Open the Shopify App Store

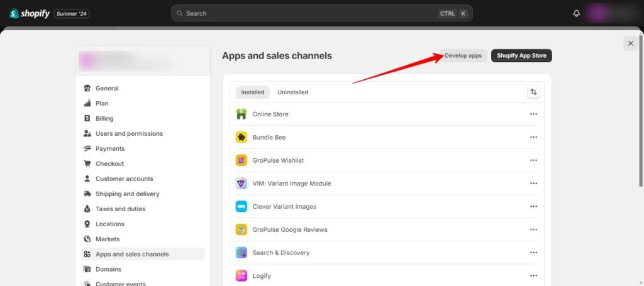click(x=521, y=56)
